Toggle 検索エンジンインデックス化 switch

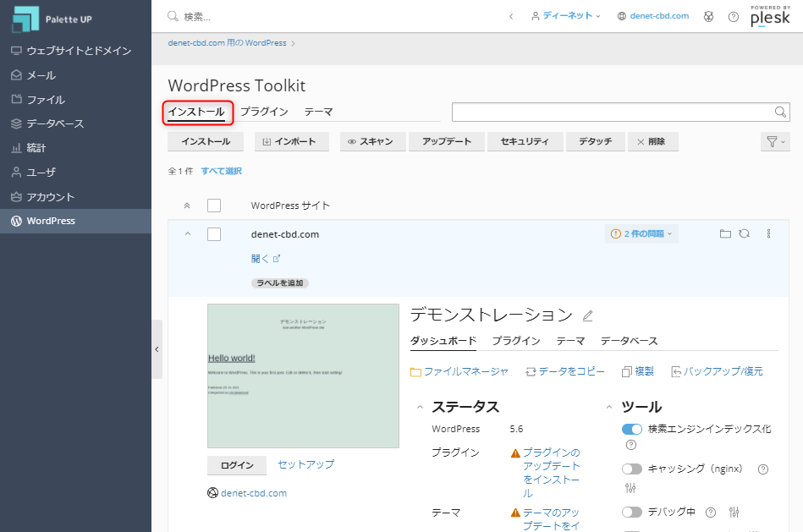pos(632,429)
